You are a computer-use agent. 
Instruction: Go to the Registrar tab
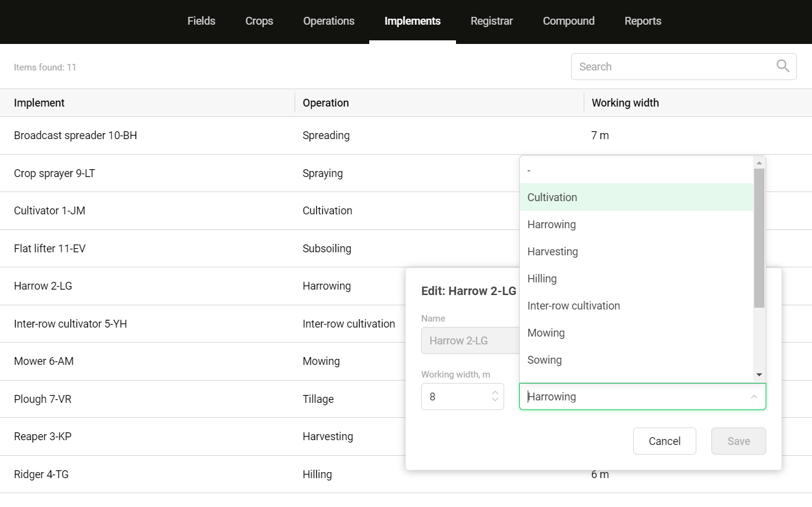click(x=492, y=21)
